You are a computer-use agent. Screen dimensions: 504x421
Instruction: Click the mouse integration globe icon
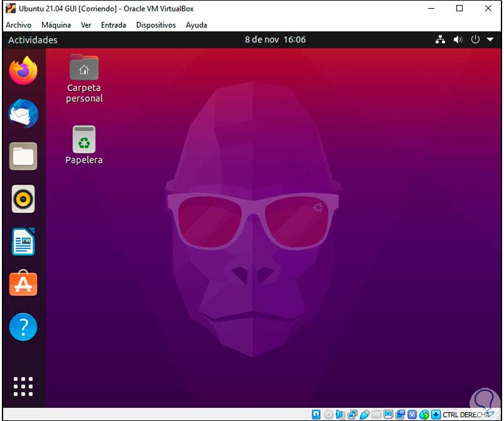click(x=424, y=414)
